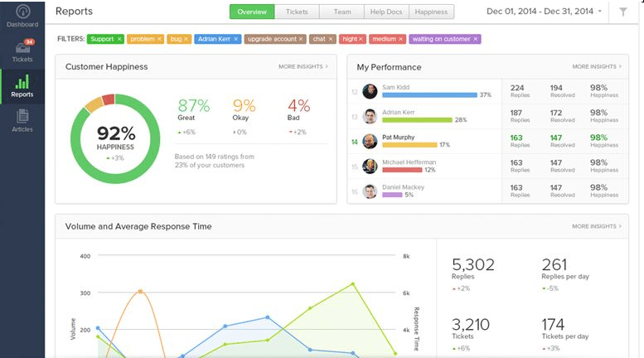The width and height of the screenshot is (644, 358).
Task: Remove the Adrian Kerr filter tag
Action: [x=235, y=39]
